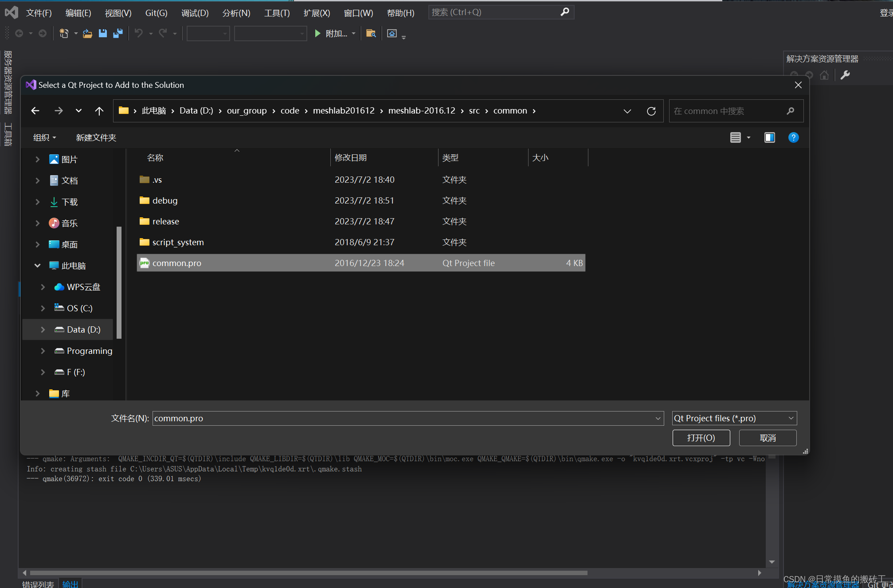
Task: Click the Save All toolbar icon
Action: point(118,33)
